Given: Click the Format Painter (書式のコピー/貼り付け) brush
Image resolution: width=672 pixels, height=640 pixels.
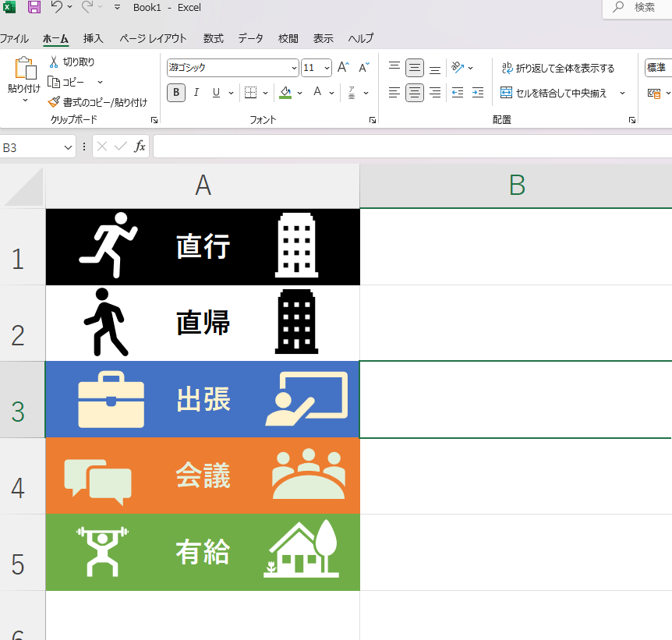Looking at the screenshot, I should [x=54, y=101].
